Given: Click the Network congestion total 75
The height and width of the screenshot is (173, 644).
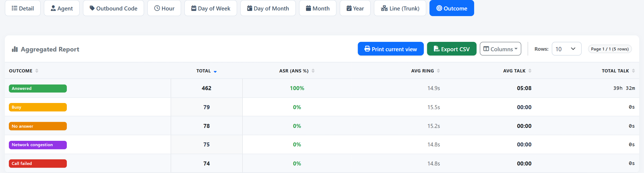Looking at the screenshot, I should click(x=207, y=145).
